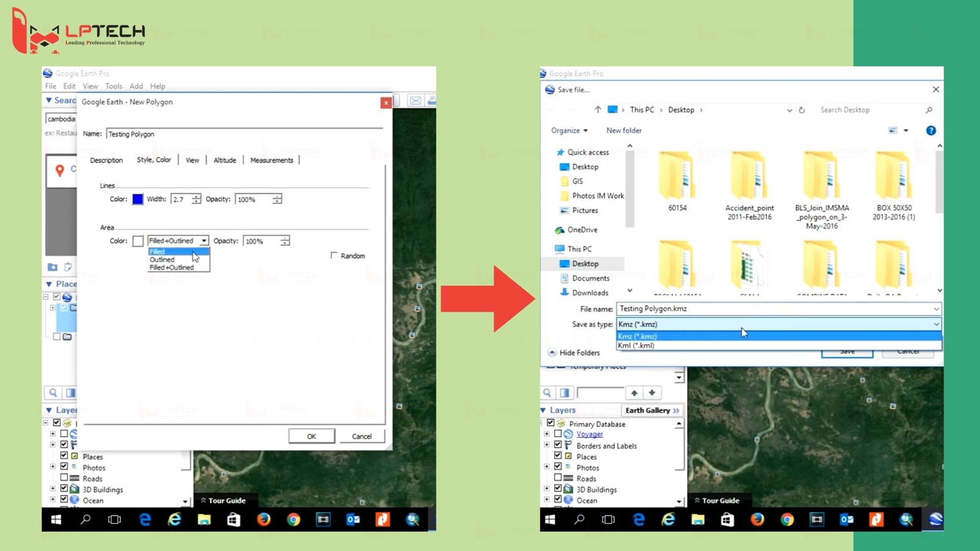Toggle Photos layer checkbox in left window
The image size is (980, 551).
pyautogui.click(x=64, y=466)
